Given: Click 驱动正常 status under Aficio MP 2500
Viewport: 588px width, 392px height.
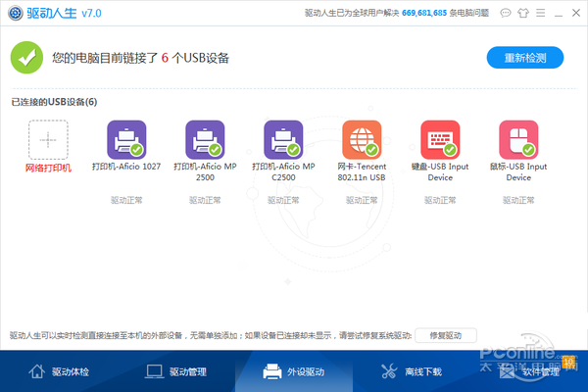Looking at the screenshot, I should (x=205, y=200).
